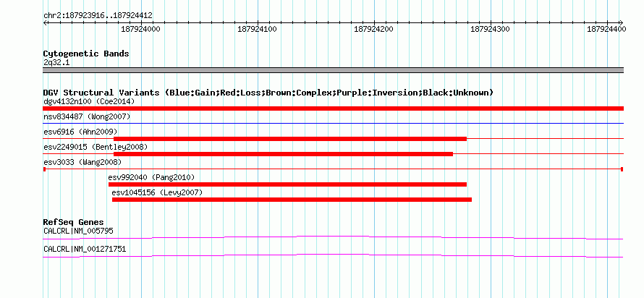Image resolution: width=644 pixels, height=298 pixels.
Task: Select the esv2249015 red loss bar
Action: coord(284,154)
